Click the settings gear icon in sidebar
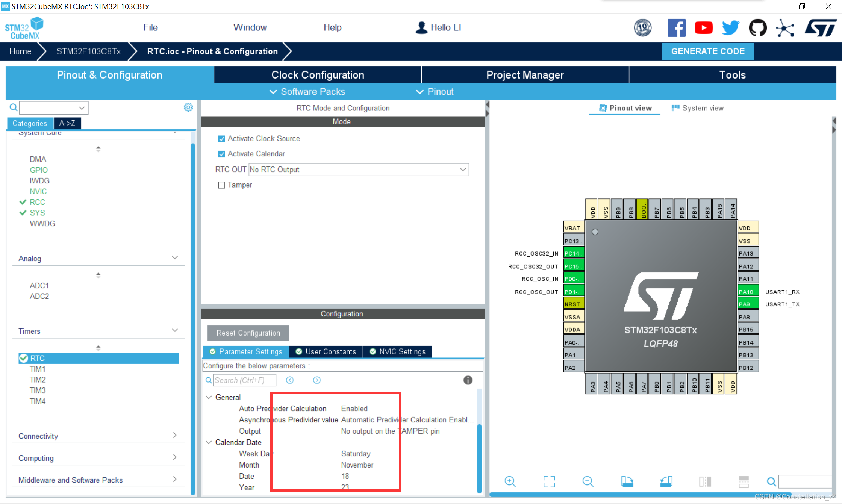Screen dimensions: 842x504 188,108
